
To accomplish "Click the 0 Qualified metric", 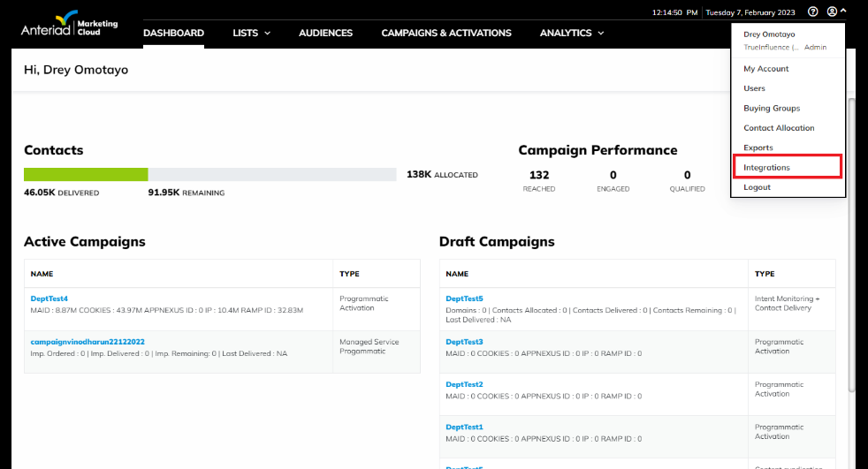I will pyautogui.click(x=687, y=180).
